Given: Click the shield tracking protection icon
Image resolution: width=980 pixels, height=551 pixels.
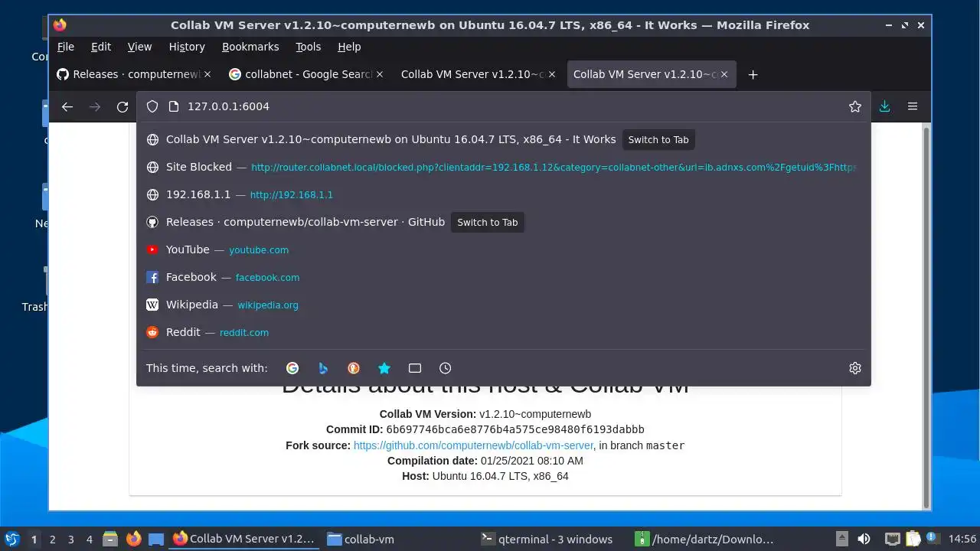Looking at the screenshot, I should 152,107.
